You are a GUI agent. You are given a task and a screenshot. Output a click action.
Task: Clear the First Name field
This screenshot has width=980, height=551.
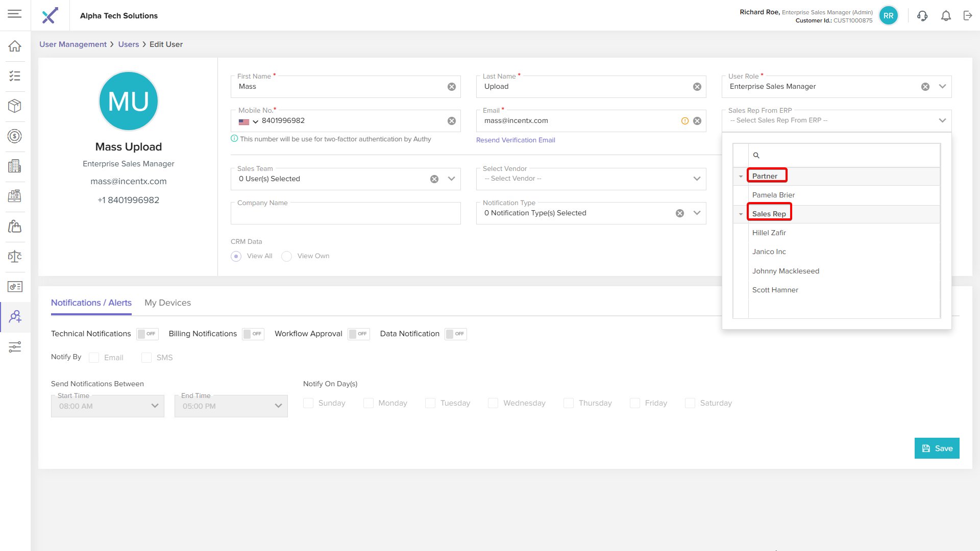click(451, 87)
